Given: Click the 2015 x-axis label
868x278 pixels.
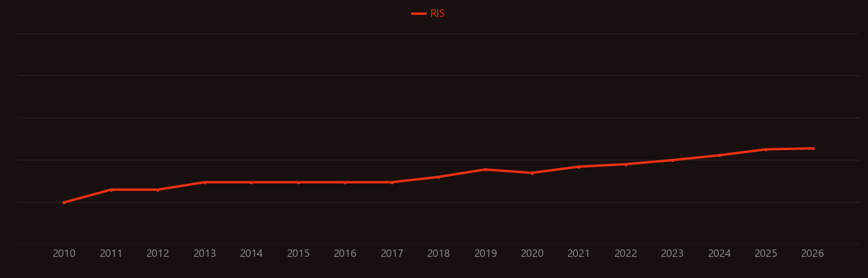Looking at the screenshot, I should pos(298,254).
